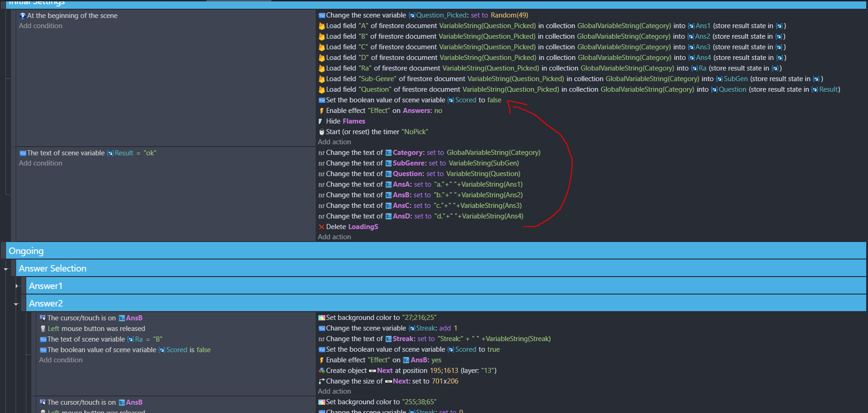Click the Firestore icon on Load field "Ra" action

tap(322, 69)
